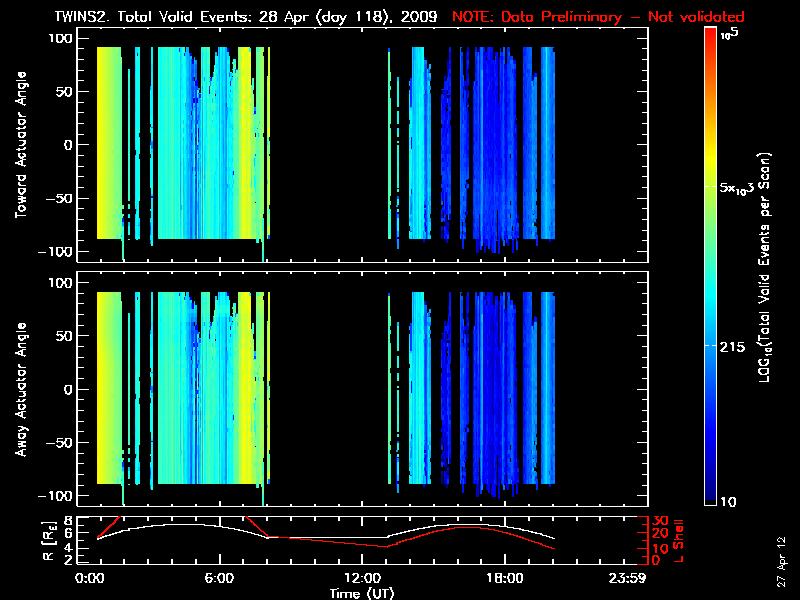Click the 23:59 time axis tick
The width and height of the screenshot is (800, 600).
point(629,578)
